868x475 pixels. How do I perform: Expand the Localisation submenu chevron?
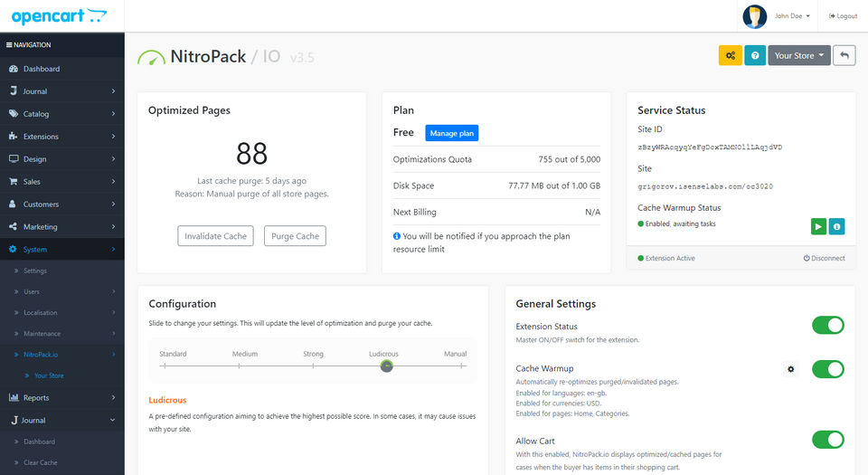[x=113, y=313]
